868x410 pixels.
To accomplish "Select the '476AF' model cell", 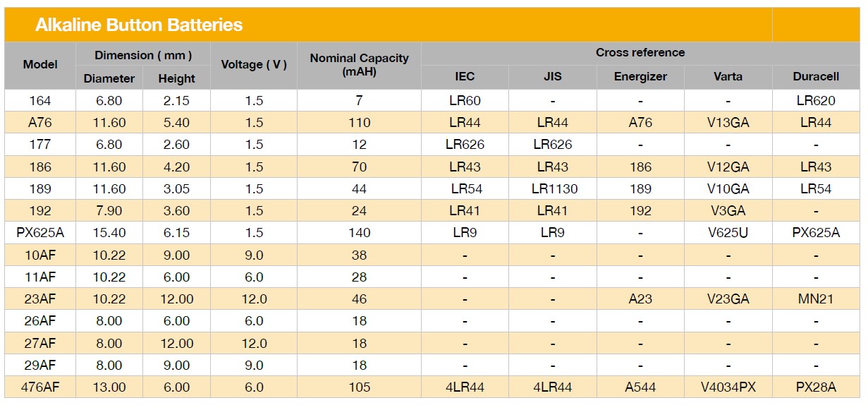I will (40, 387).
